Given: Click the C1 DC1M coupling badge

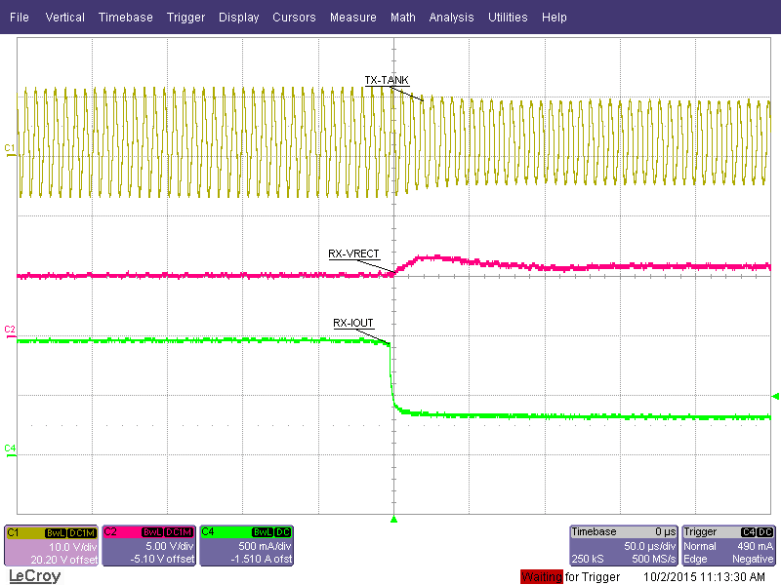Looking at the screenshot, I should pyautogui.click(x=82, y=533).
